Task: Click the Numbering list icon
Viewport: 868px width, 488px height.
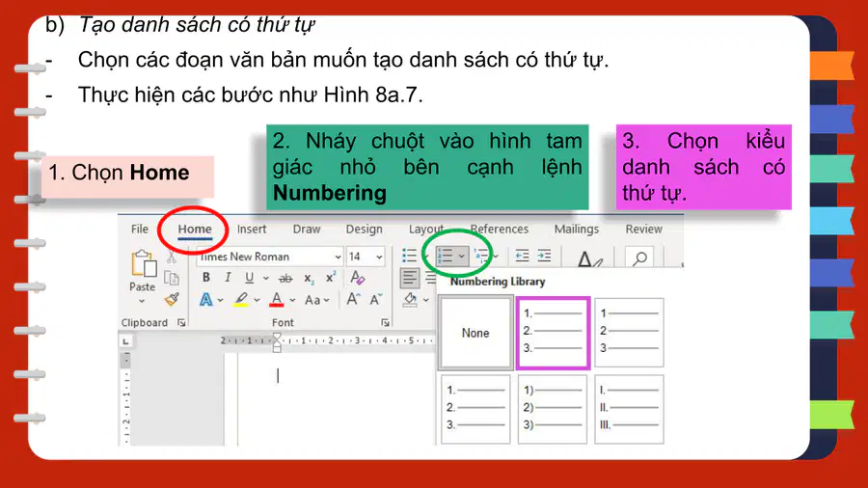Action: (x=446, y=257)
